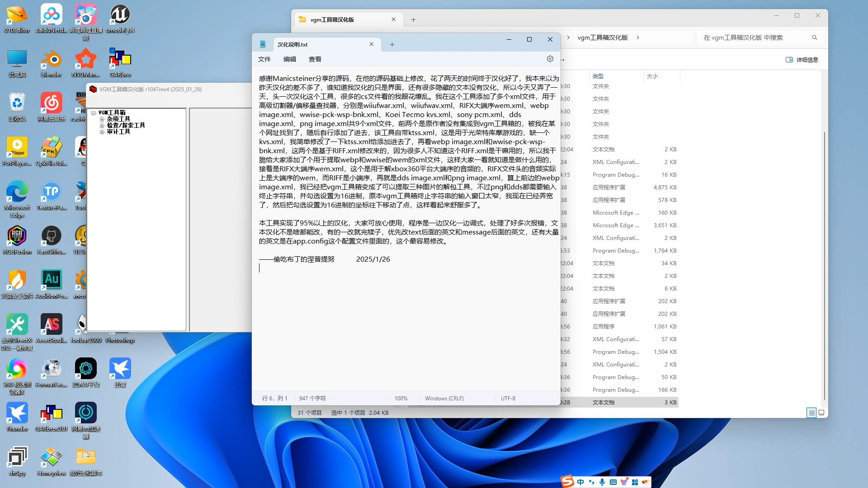Image resolution: width=868 pixels, height=488 pixels.
Task: Open the 文件 menu in Notepad
Action: pyautogui.click(x=264, y=59)
